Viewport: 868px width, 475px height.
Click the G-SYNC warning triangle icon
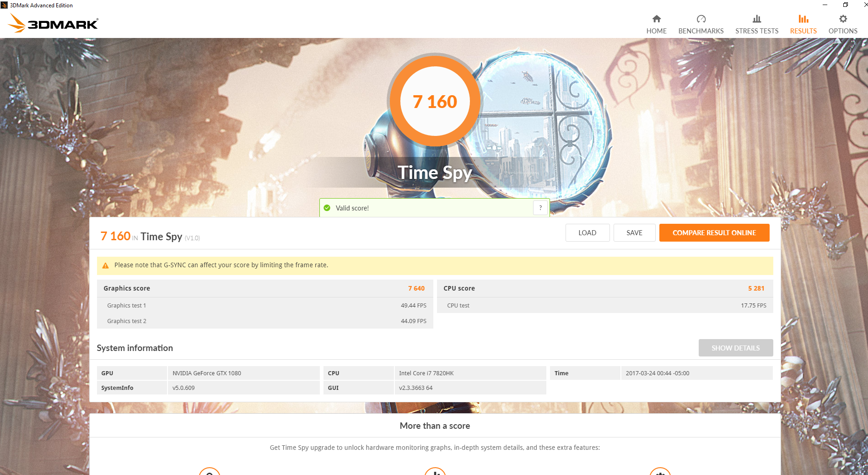[x=106, y=265]
